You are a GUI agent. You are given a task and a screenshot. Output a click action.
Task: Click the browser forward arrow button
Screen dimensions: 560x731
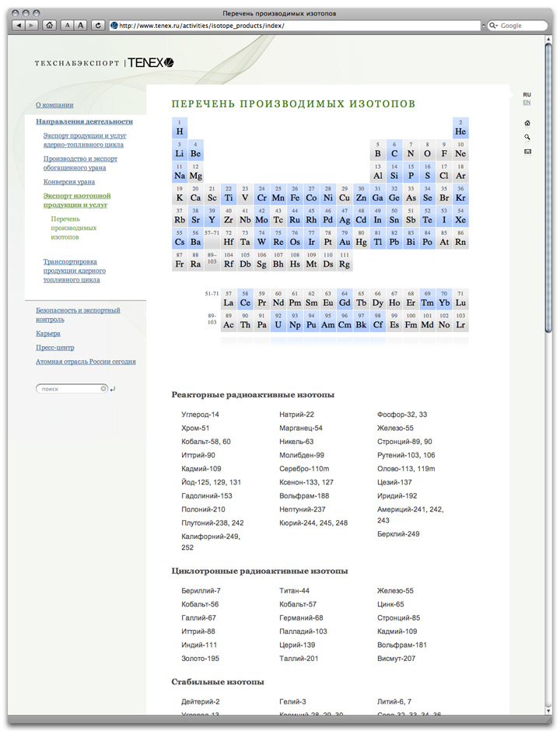click(x=31, y=26)
